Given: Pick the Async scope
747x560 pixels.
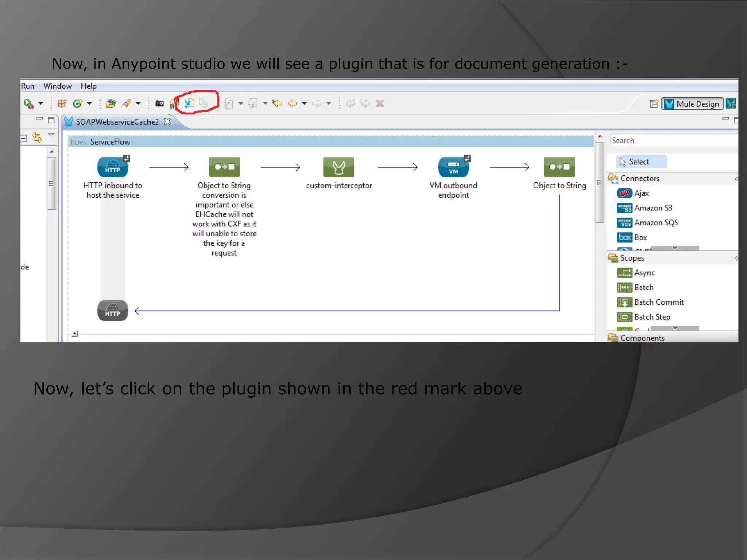Looking at the screenshot, I should point(636,273).
